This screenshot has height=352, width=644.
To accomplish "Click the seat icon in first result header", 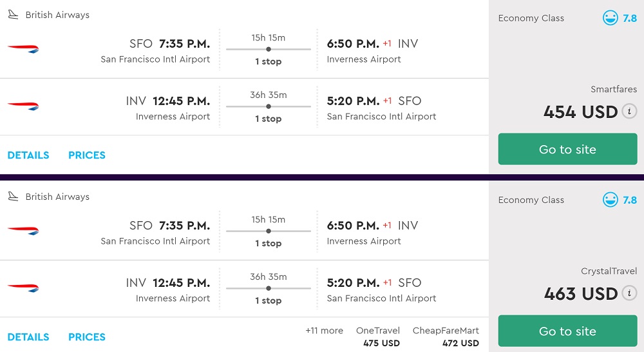I will click(x=14, y=15).
